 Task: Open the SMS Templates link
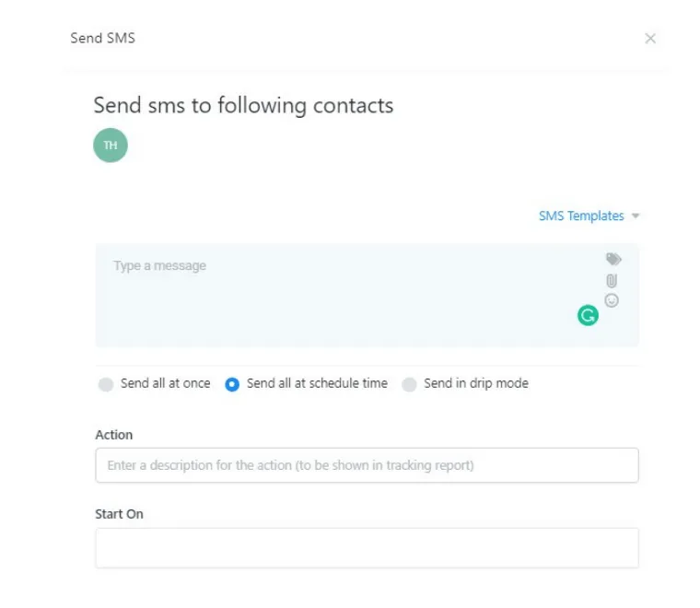[x=581, y=216]
